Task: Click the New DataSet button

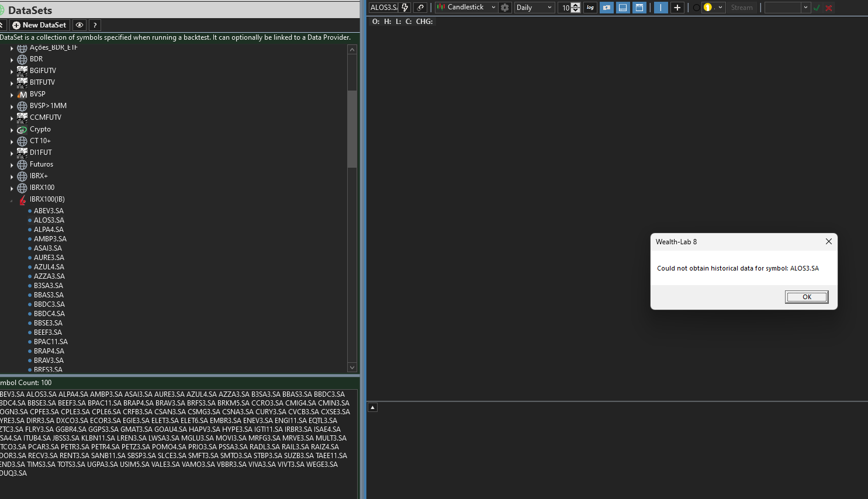Action: pos(39,25)
